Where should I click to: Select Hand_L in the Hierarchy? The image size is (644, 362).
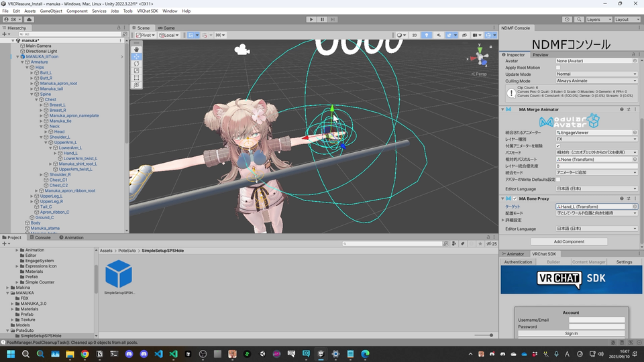click(70, 153)
